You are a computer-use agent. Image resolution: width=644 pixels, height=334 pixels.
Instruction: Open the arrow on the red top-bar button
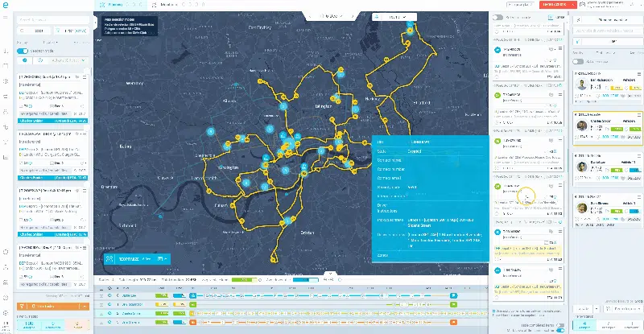pyautogui.click(x=573, y=5)
